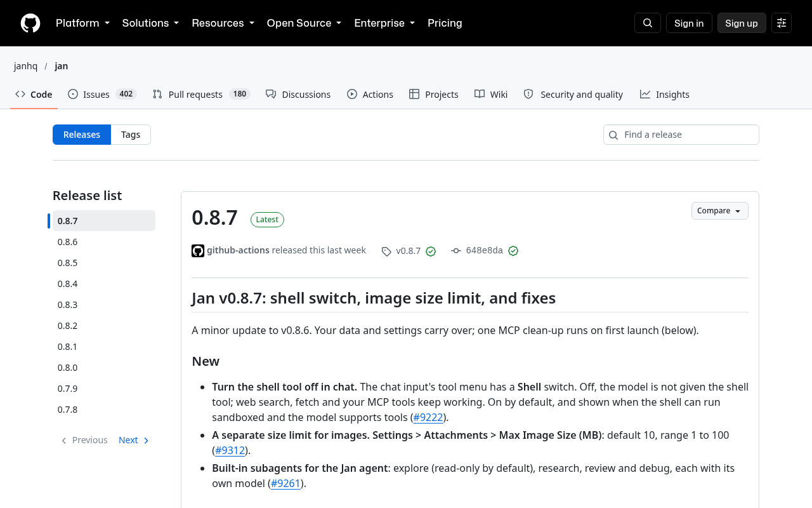Expand the Open Source menu

click(304, 23)
